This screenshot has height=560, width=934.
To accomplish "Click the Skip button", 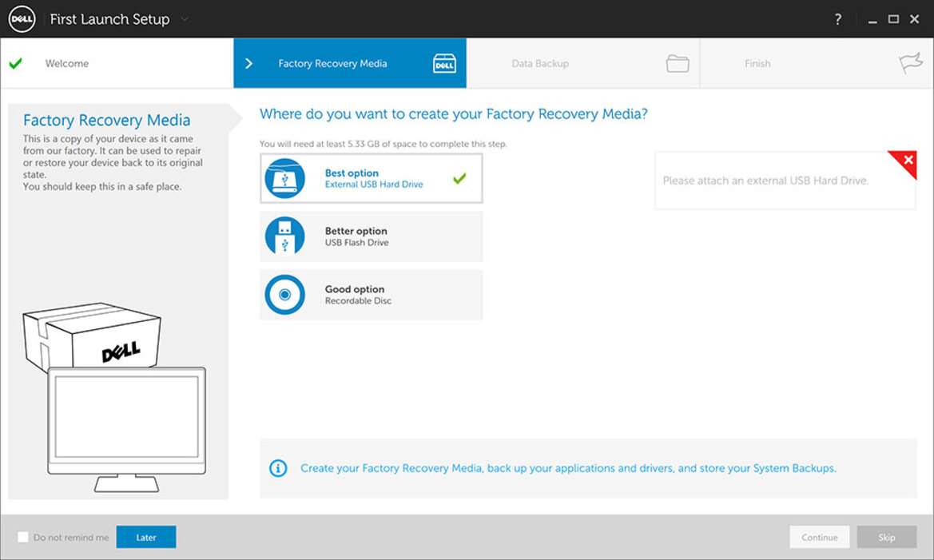I will [x=887, y=537].
